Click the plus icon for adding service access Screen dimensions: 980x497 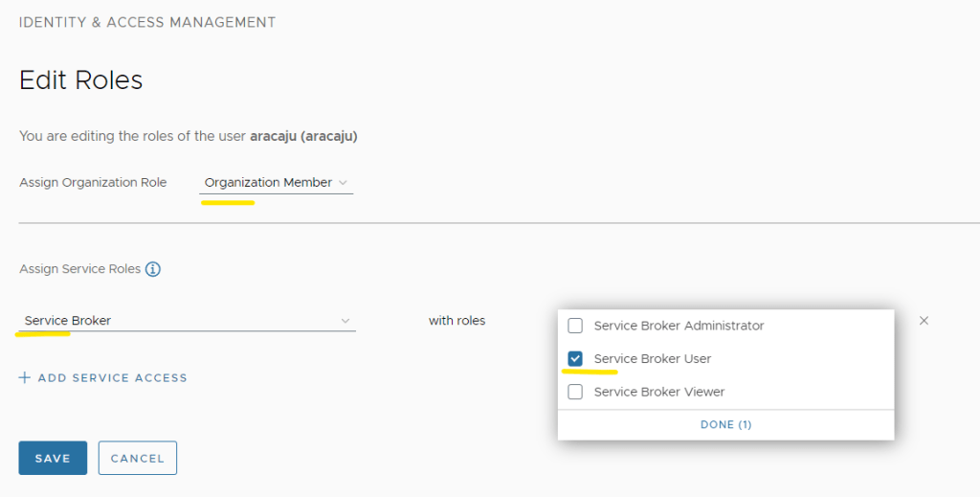click(x=25, y=378)
